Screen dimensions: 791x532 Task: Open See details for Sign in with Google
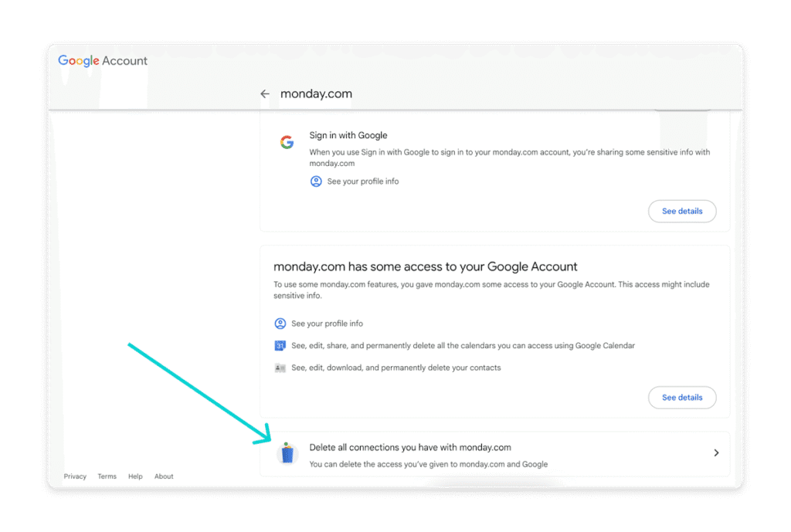pyautogui.click(x=682, y=212)
